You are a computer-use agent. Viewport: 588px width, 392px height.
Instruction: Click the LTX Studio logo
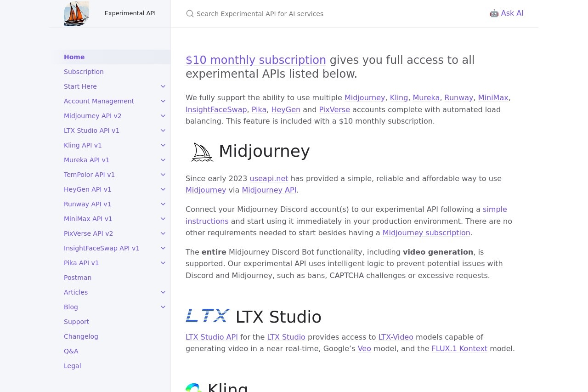point(208,316)
